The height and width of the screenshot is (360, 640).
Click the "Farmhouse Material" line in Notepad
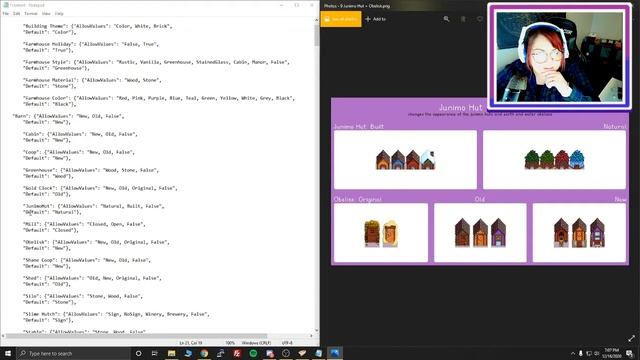(x=92, y=80)
